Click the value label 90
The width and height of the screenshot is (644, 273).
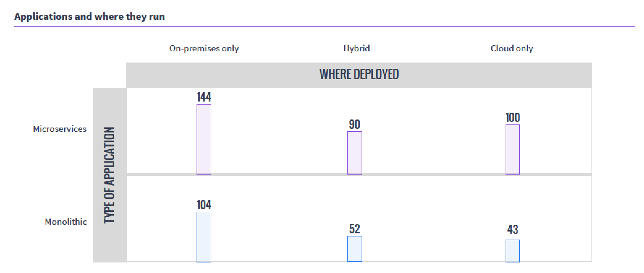355,124
